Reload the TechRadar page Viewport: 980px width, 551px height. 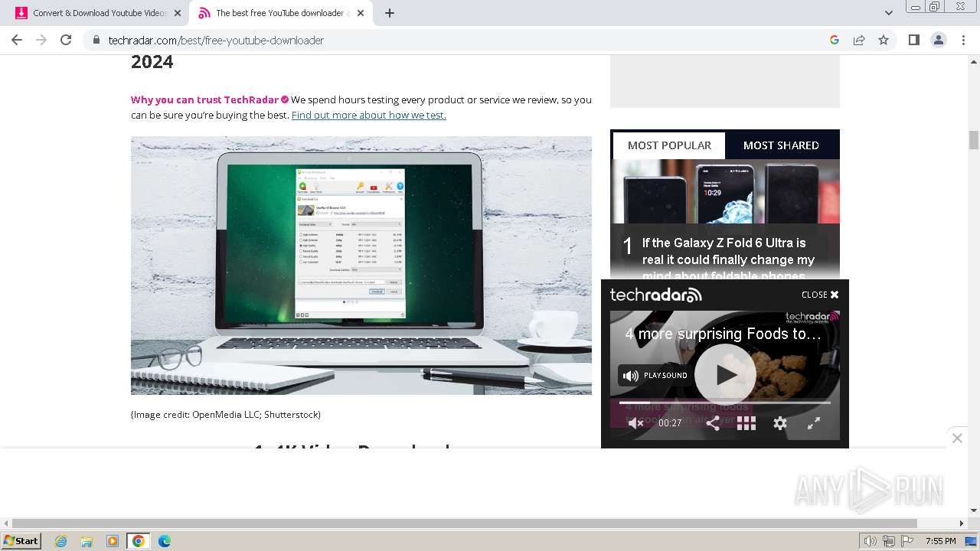(66, 40)
